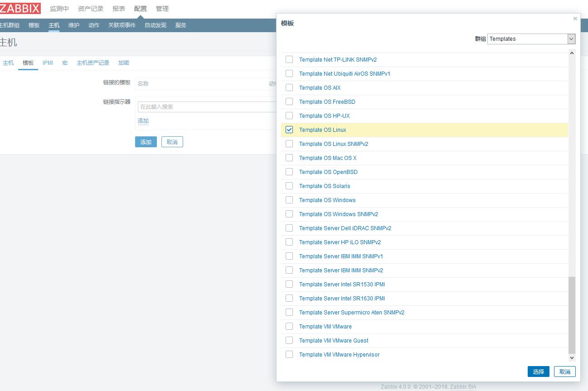The height and width of the screenshot is (391, 588).
Task: Go to 自动发现 in the submenu
Action: [156, 25]
